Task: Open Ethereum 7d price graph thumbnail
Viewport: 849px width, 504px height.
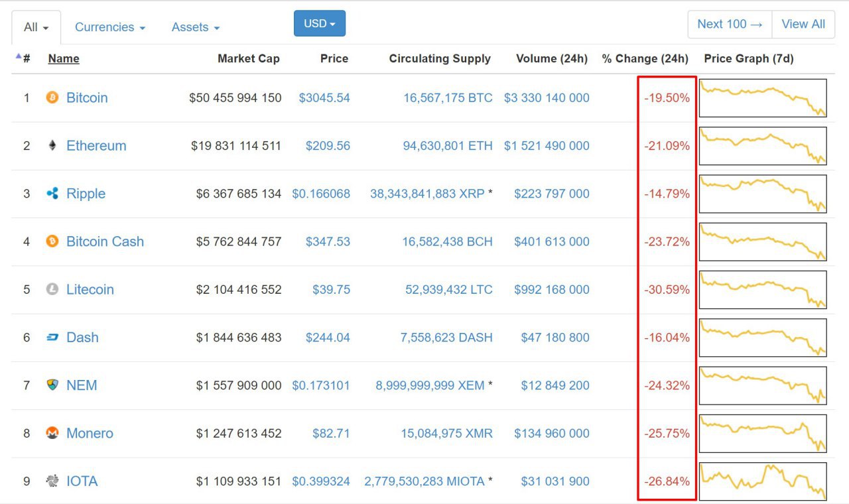Action: pyautogui.click(x=763, y=146)
